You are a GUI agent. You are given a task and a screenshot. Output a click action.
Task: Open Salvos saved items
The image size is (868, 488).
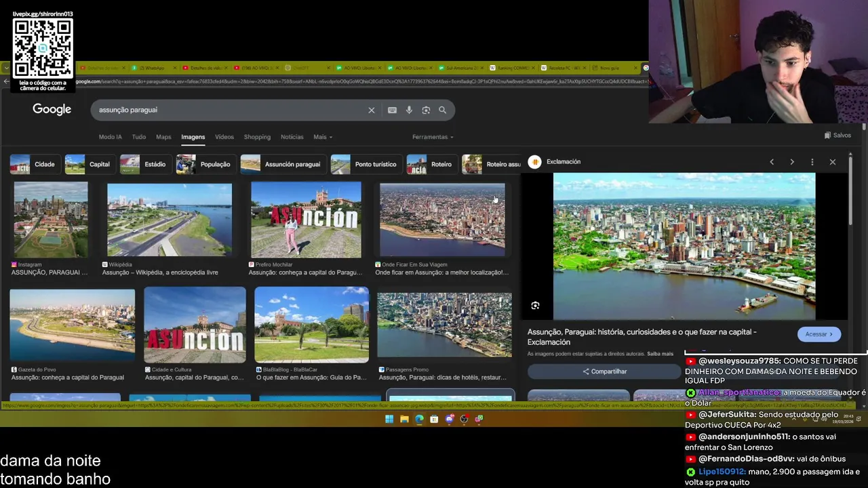point(837,135)
